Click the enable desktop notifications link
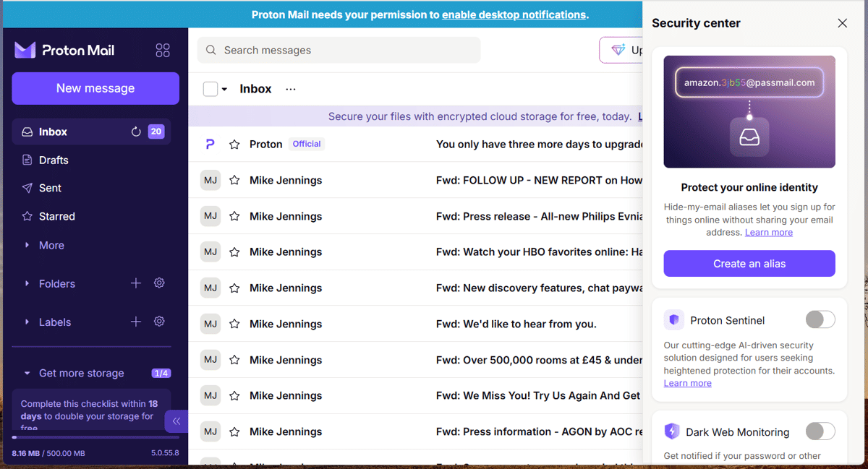This screenshot has width=868, height=469. coord(514,14)
